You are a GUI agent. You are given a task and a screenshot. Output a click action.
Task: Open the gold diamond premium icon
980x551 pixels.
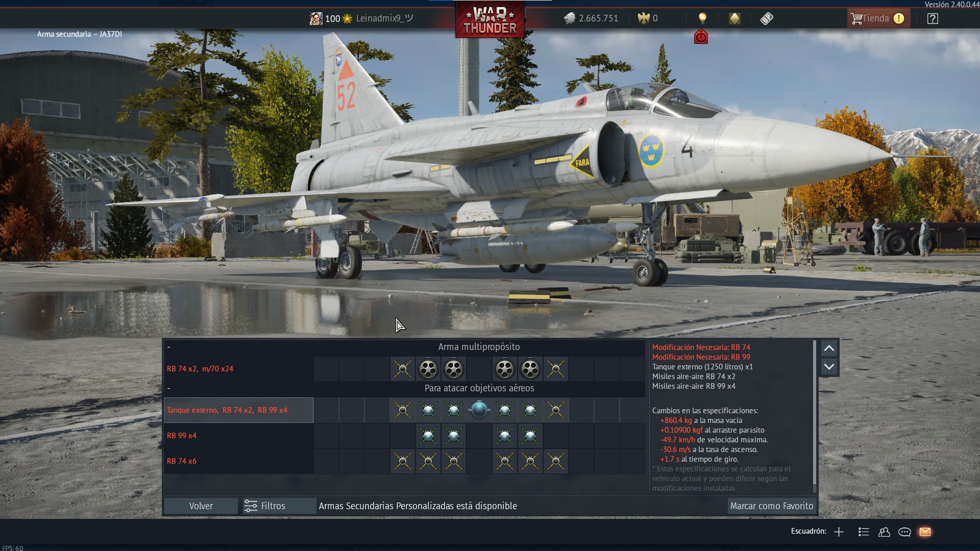click(734, 18)
